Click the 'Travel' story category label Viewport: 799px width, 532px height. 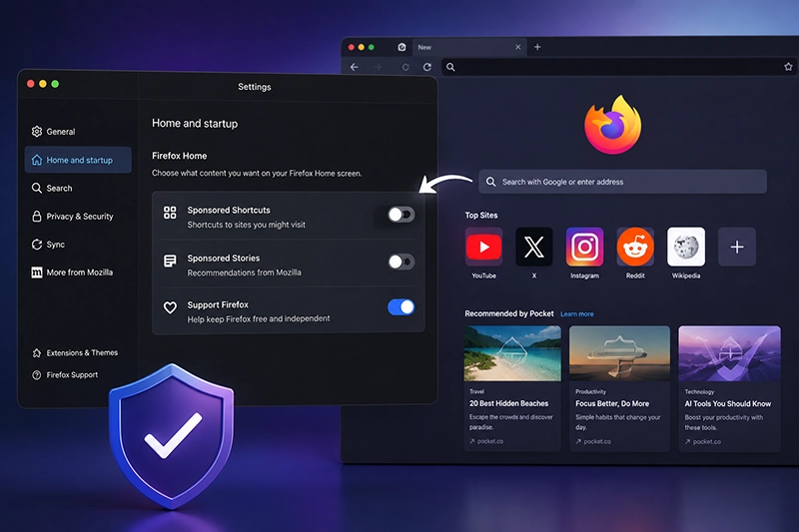click(x=476, y=391)
